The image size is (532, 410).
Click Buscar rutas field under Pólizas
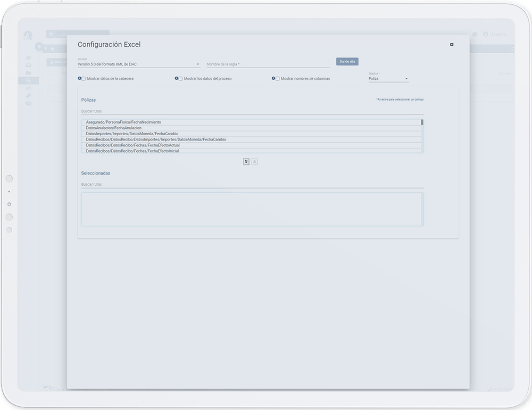coord(252,111)
